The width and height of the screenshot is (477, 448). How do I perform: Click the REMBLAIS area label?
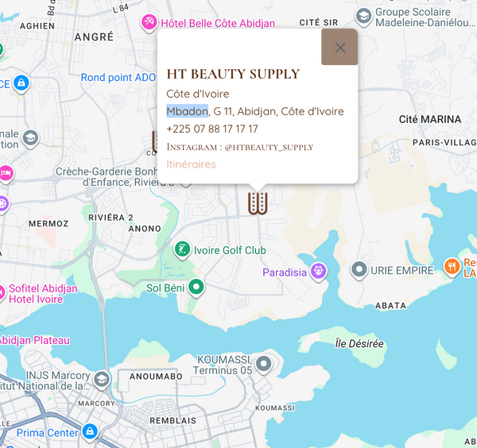[x=173, y=421]
